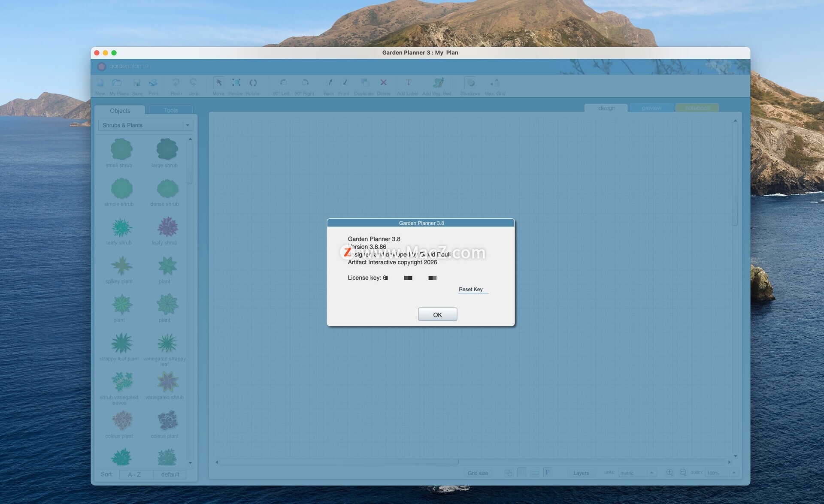824x504 pixels.
Task: Click the objects list scroll-up arrow
Action: (x=190, y=139)
